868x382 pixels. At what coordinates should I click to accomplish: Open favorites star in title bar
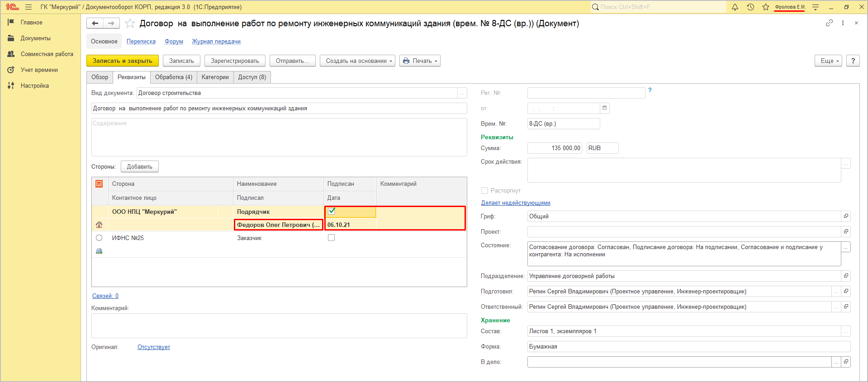point(766,7)
